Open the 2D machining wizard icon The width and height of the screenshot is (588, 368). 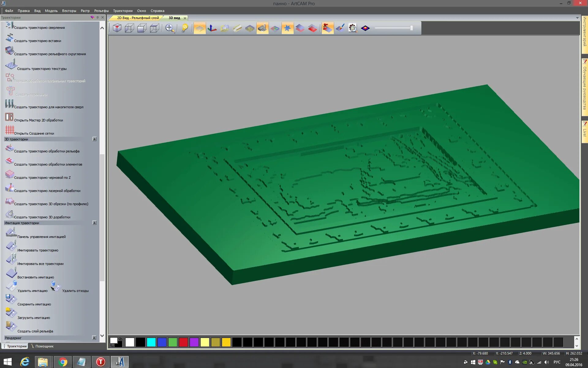(9, 117)
